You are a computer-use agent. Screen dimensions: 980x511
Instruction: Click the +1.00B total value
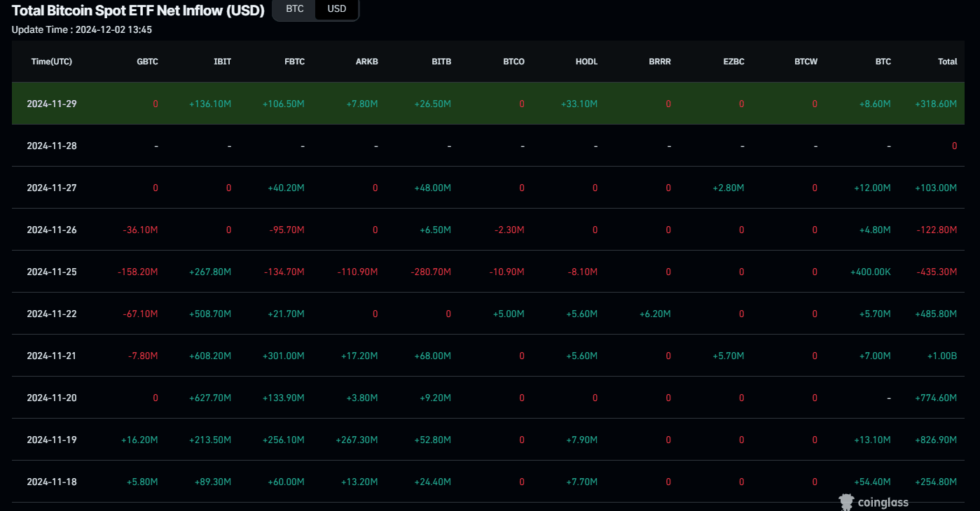(x=941, y=356)
